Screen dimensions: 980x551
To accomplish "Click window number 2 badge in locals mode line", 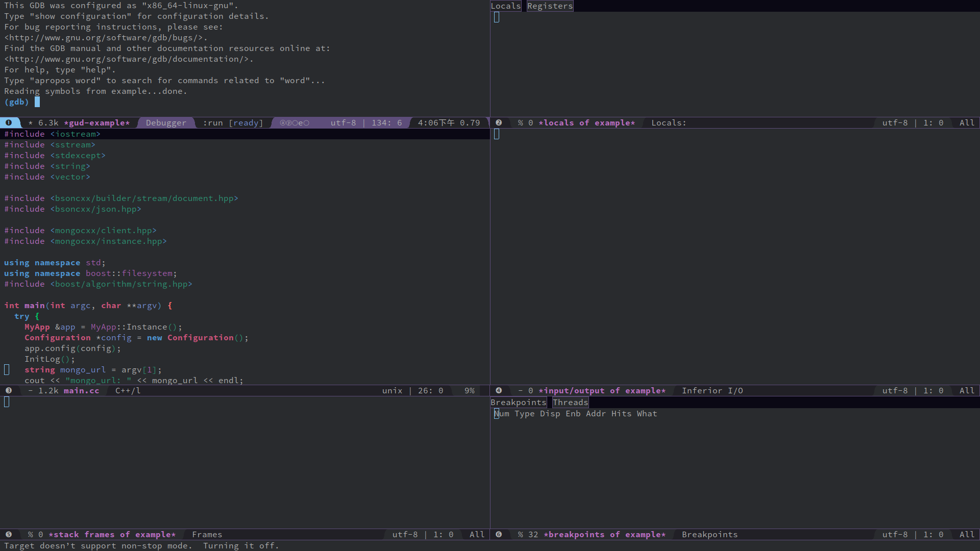I will pos(499,123).
